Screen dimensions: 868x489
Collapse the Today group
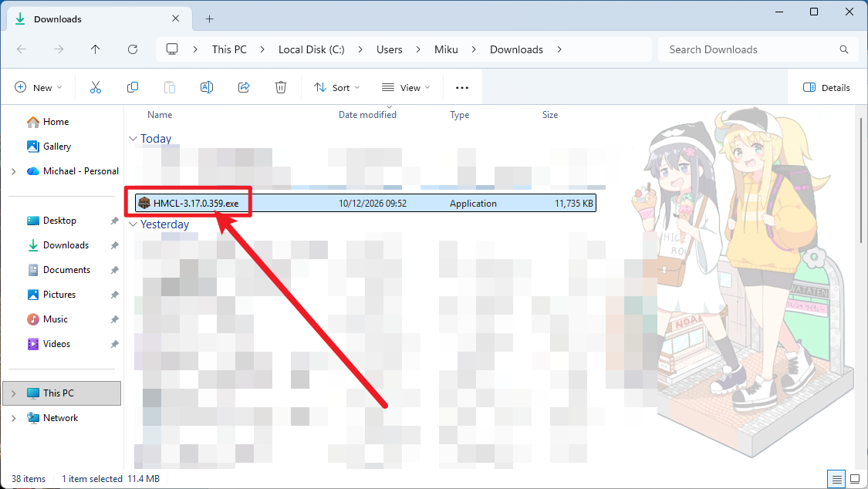tap(133, 138)
